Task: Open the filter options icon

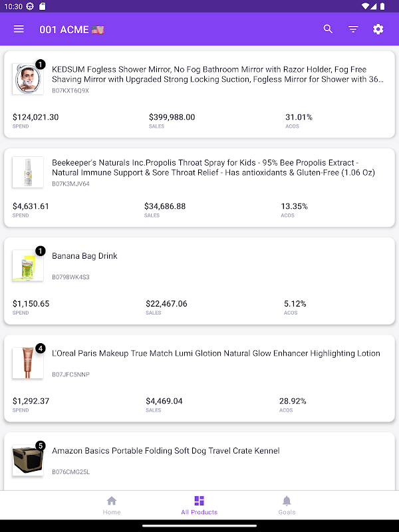Action: (x=353, y=29)
